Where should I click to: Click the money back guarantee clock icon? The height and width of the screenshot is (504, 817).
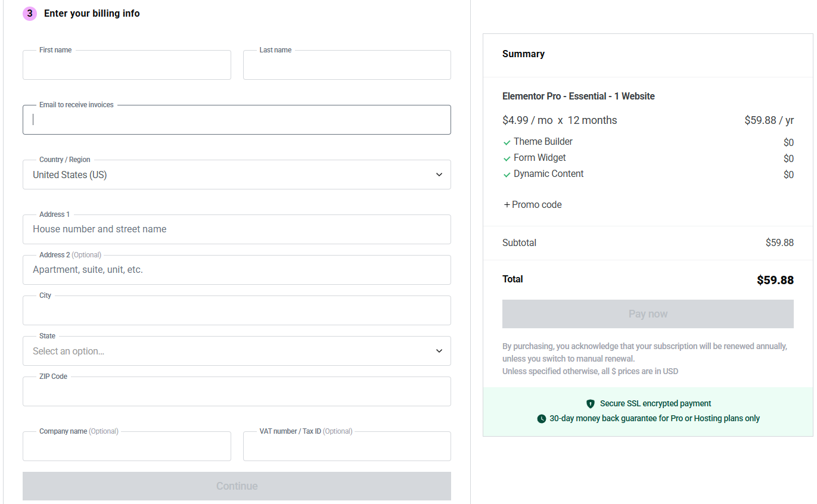(x=542, y=419)
